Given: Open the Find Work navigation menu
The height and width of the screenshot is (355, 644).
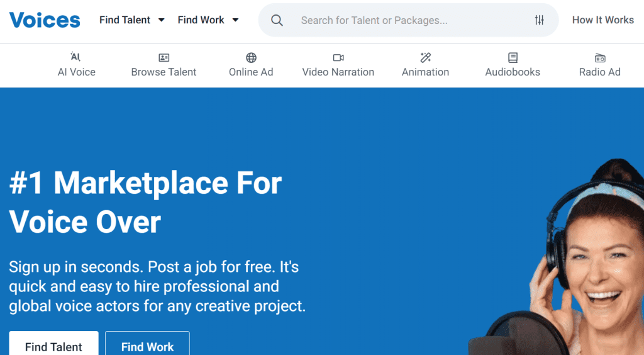Looking at the screenshot, I should pyautogui.click(x=201, y=20).
